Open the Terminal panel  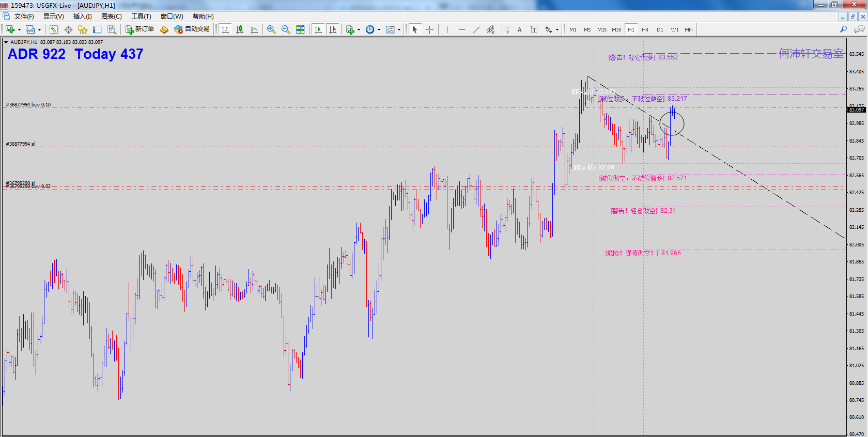point(97,29)
